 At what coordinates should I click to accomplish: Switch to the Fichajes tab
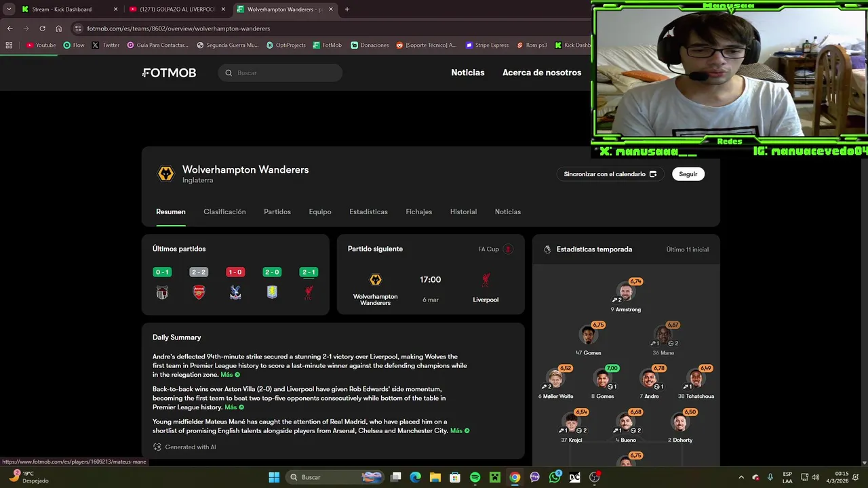[x=418, y=211]
